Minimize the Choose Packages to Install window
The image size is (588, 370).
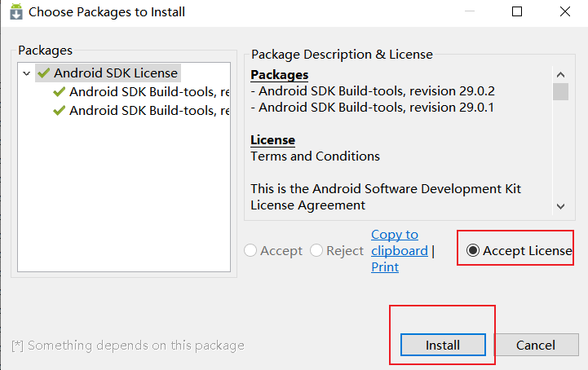pyautogui.click(x=470, y=11)
